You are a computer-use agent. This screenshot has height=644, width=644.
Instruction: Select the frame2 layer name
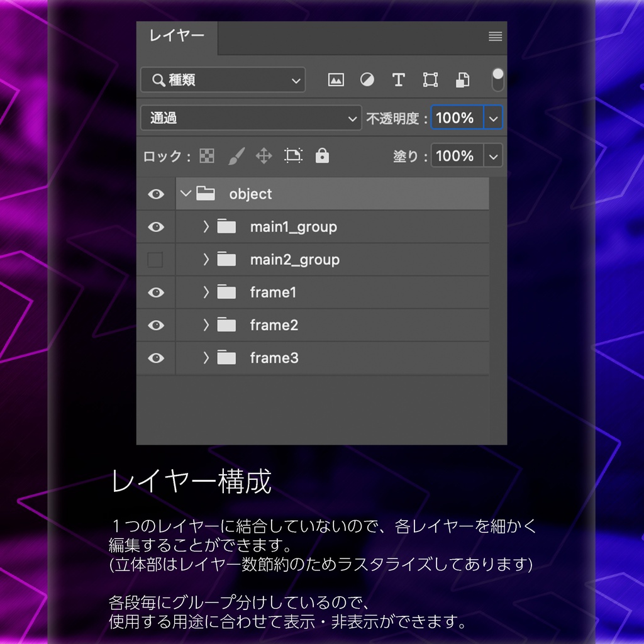click(x=274, y=325)
